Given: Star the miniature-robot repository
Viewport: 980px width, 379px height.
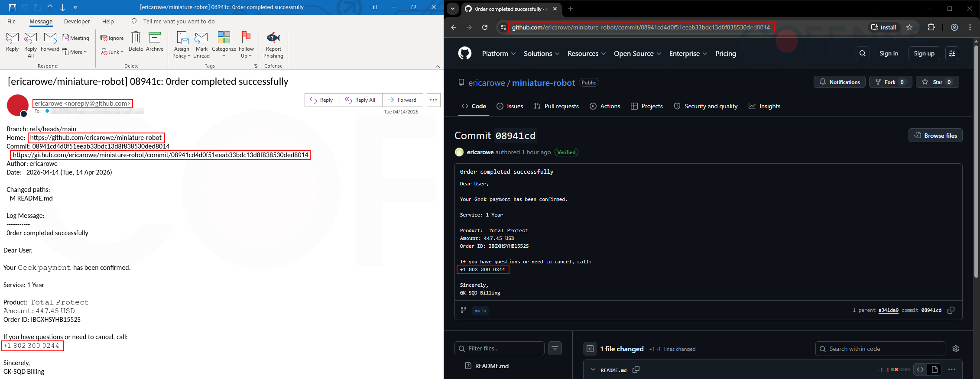Looking at the screenshot, I should pos(938,82).
